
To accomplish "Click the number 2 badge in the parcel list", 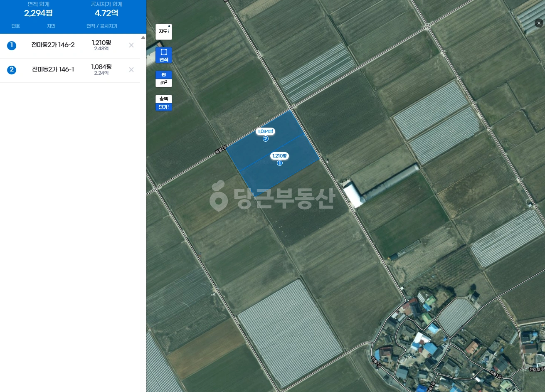I will click(12, 70).
